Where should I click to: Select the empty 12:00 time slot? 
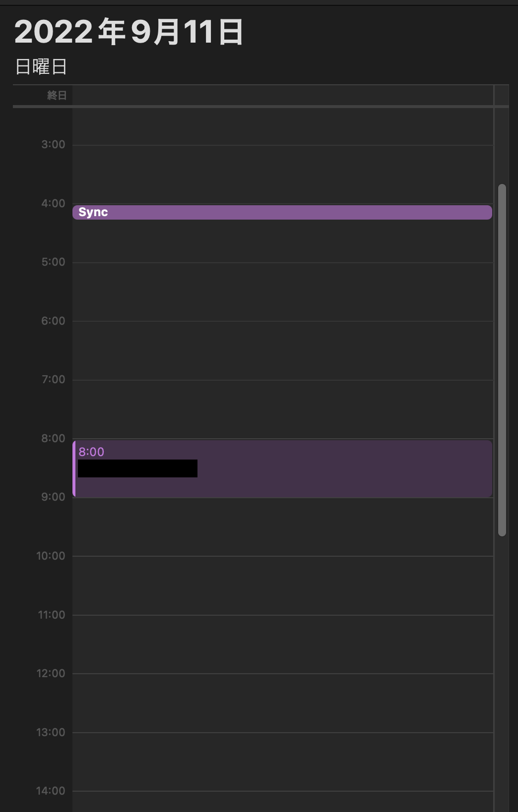[283, 703]
